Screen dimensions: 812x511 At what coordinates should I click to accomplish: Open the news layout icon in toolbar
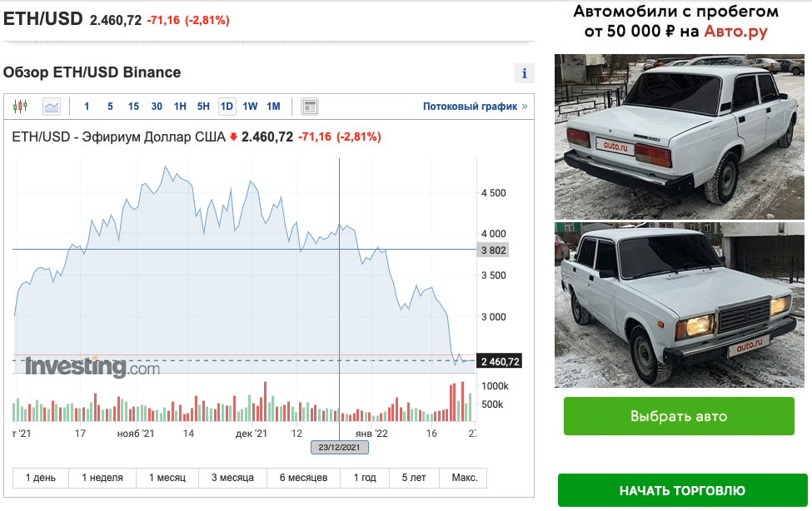tap(310, 107)
